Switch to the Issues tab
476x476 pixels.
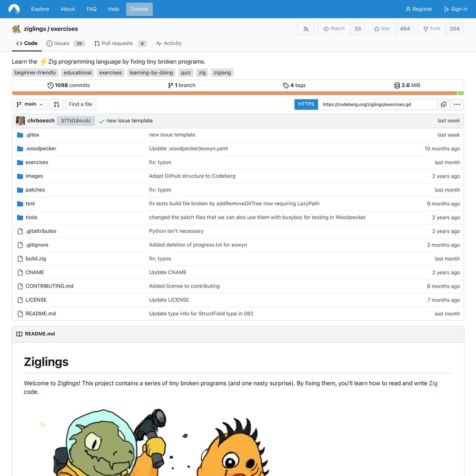[x=66, y=43]
